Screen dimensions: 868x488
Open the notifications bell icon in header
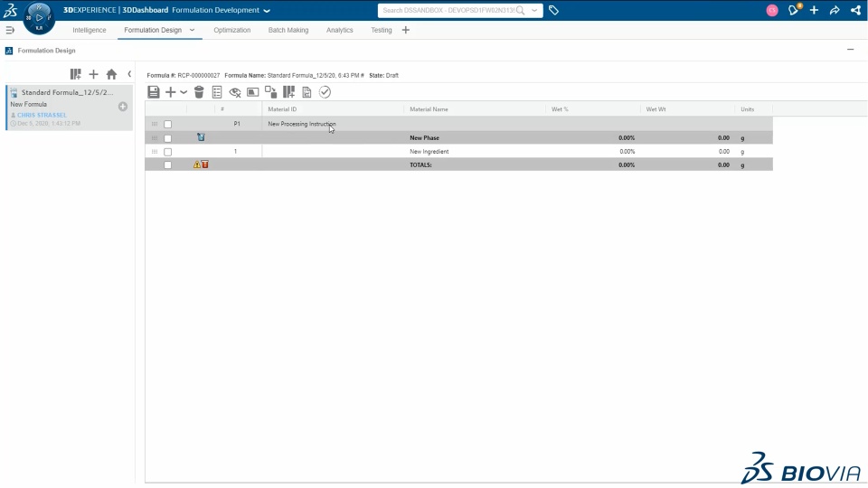point(794,10)
